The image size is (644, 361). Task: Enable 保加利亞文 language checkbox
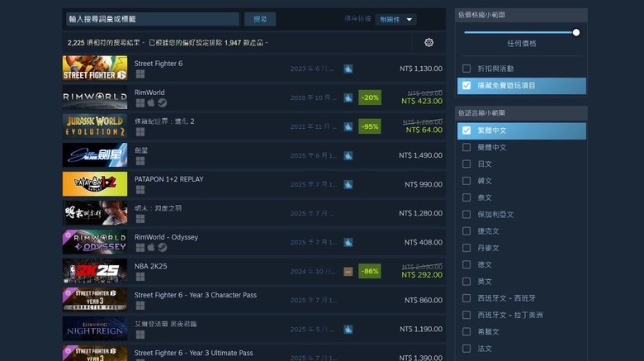(x=466, y=215)
